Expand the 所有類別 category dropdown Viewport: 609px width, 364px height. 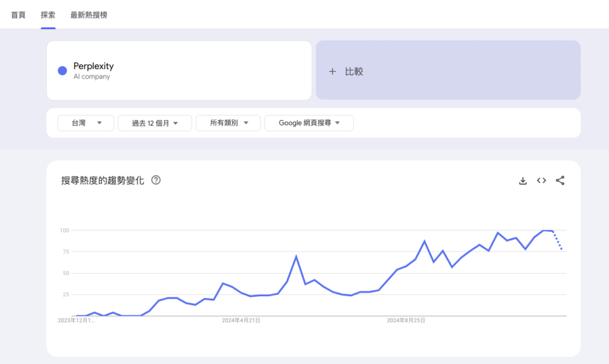click(x=228, y=123)
